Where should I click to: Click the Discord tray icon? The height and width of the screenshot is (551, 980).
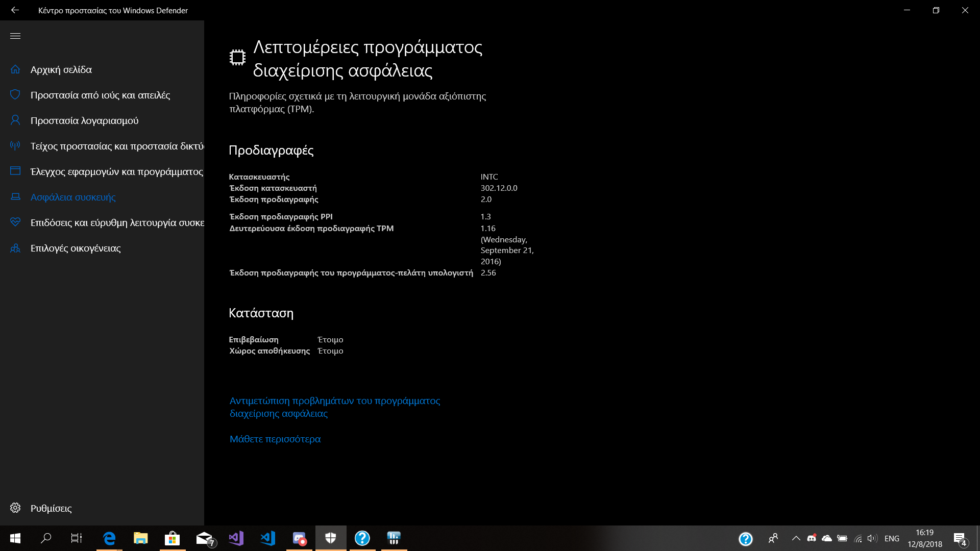812,538
